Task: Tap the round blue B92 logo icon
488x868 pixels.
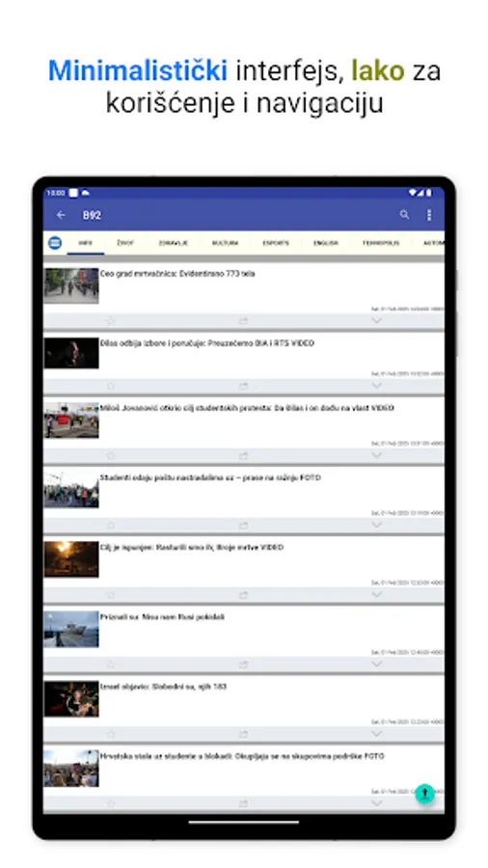Action: tap(55, 242)
